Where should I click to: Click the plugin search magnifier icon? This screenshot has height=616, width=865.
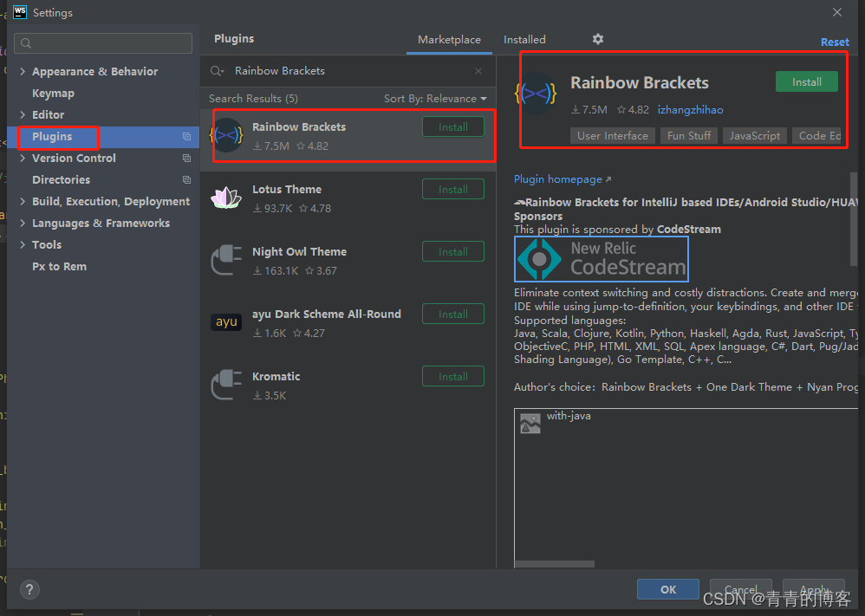tap(217, 71)
